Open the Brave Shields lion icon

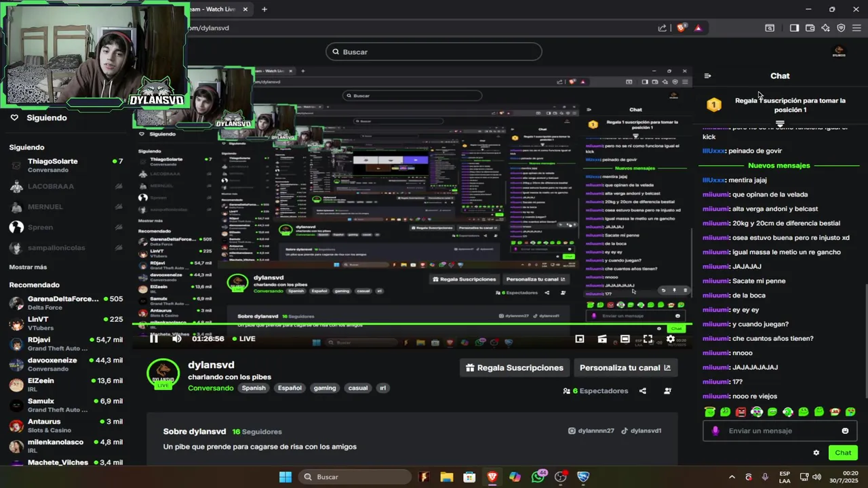click(682, 28)
